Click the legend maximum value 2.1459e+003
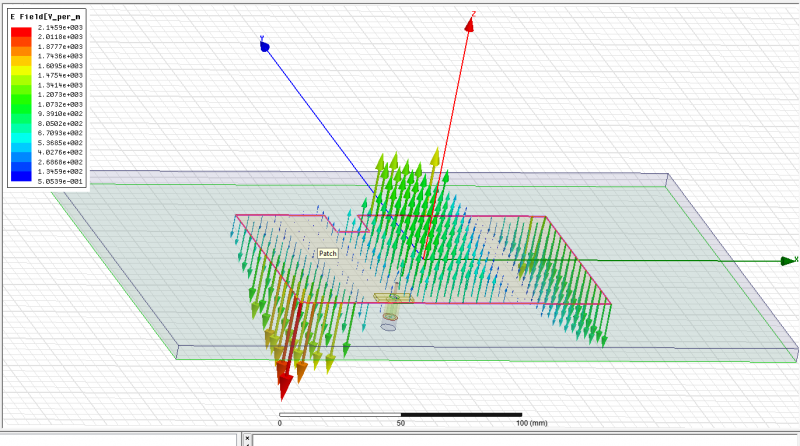Viewport: 800px width, 446px height. 60,28
